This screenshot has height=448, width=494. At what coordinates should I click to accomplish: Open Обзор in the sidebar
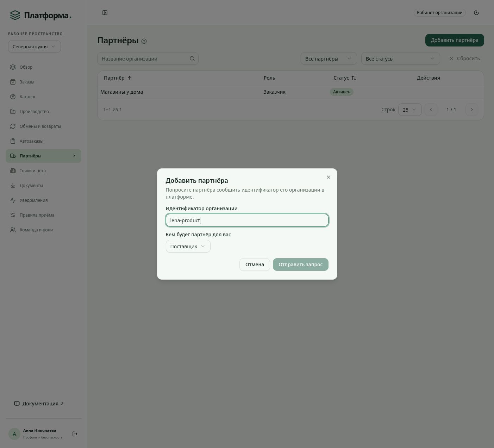pos(43,67)
